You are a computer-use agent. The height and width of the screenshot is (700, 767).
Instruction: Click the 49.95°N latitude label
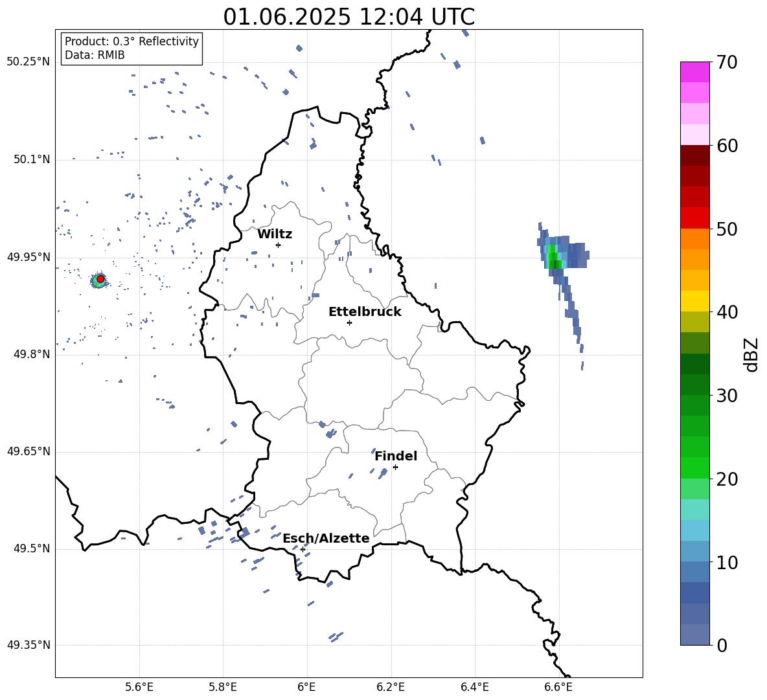click(29, 256)
